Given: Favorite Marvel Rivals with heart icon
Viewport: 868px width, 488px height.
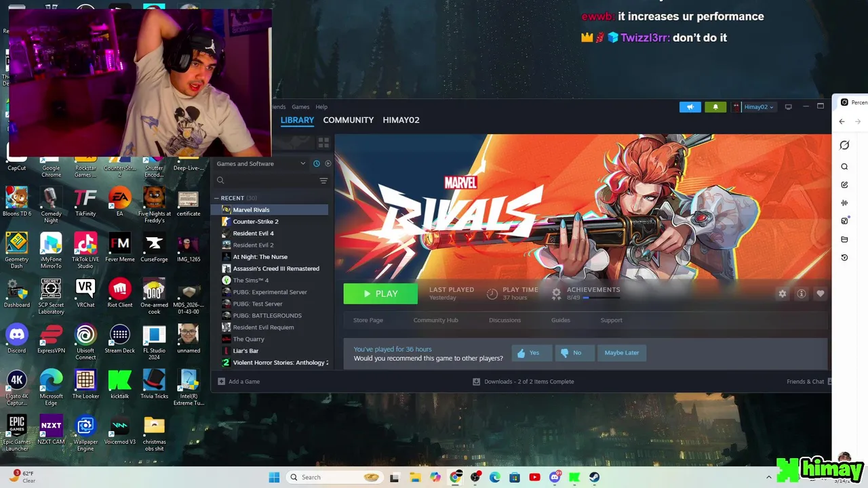Looking at the screenshot, I should pos(820,293).
